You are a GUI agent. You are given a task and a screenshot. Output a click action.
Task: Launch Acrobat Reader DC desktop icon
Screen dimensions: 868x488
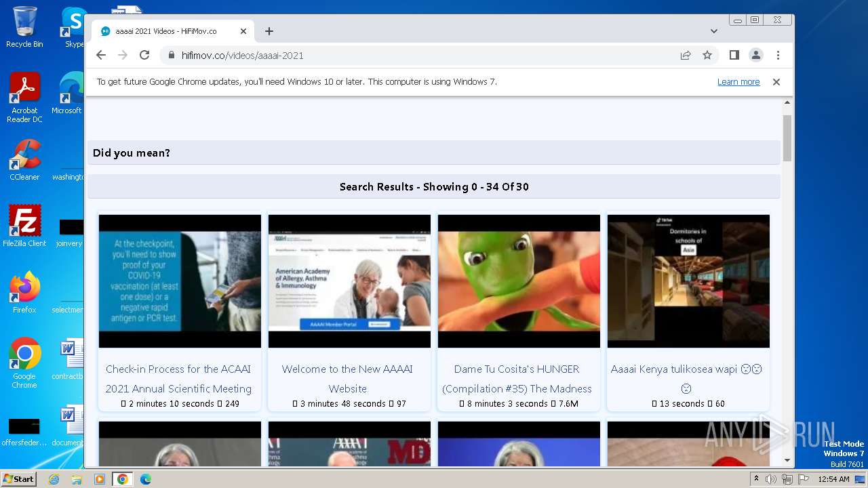point(24,98)
